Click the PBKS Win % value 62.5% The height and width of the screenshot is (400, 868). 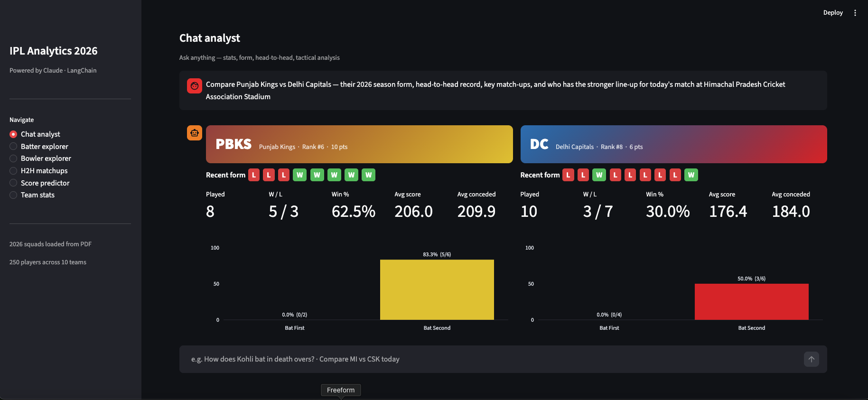pyautogui.click(x=354, y=212)
